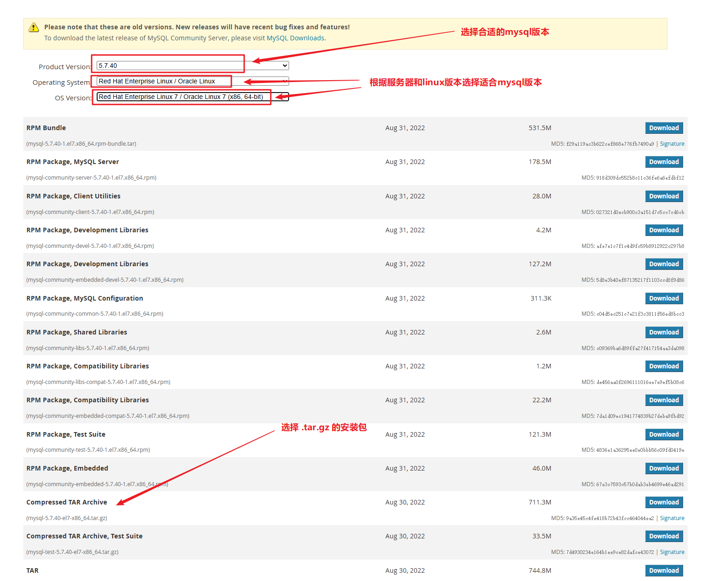The image size is (728, 581).
Task: Download the mysql-community-embedded-compat RPM package
Action: point(664,400)
